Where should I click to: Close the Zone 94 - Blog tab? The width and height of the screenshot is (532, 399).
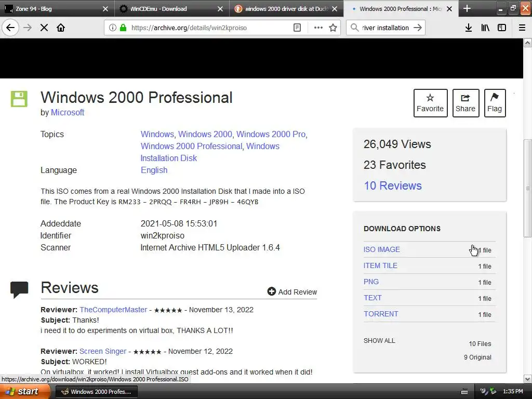coord(105,9)
